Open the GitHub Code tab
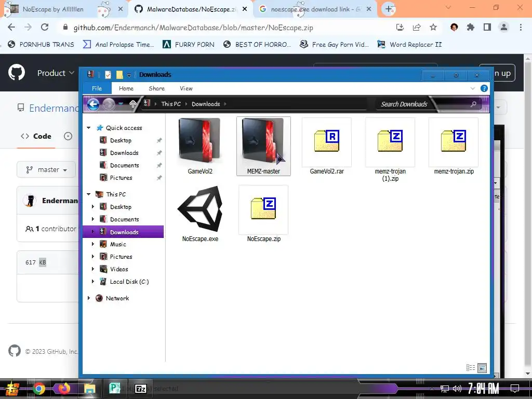This screenshot has height=399, width=532. (36, 136)
